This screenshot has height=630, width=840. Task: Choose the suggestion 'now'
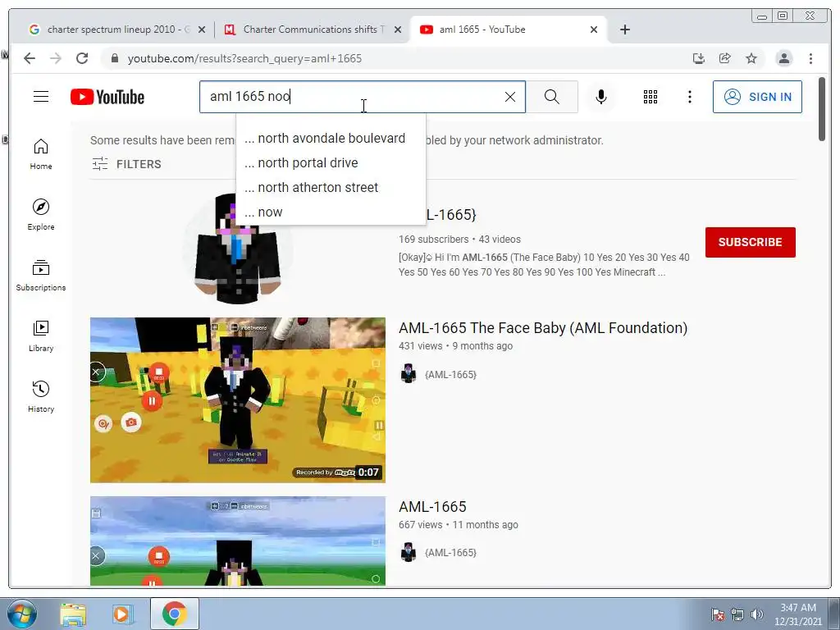tap(331, 212)
